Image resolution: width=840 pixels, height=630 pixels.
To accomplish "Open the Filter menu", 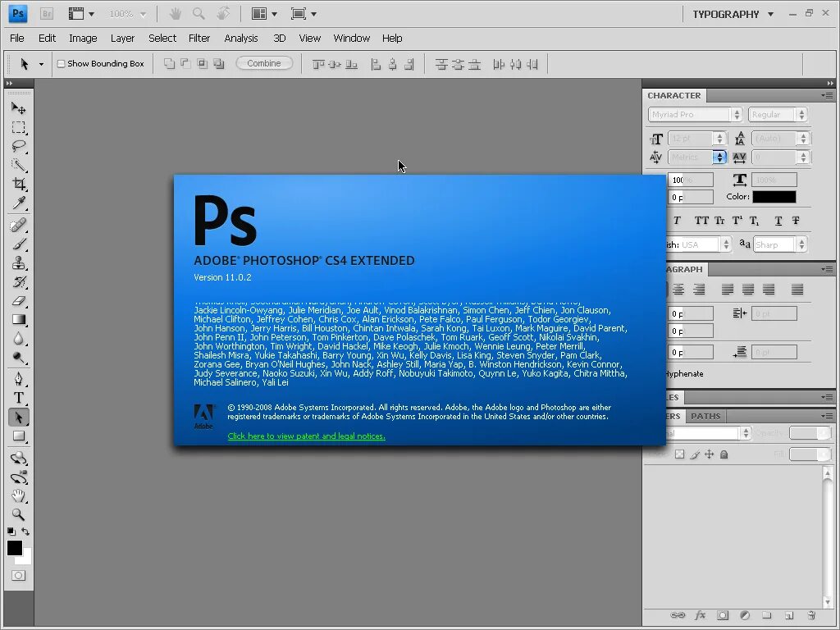I will click(x=199, y=38).
